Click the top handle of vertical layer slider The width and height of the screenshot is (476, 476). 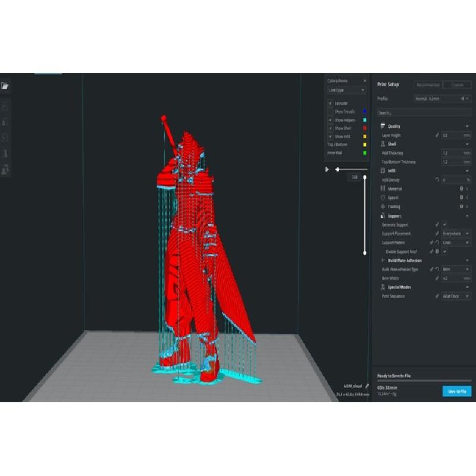click(x=365, y=177)
